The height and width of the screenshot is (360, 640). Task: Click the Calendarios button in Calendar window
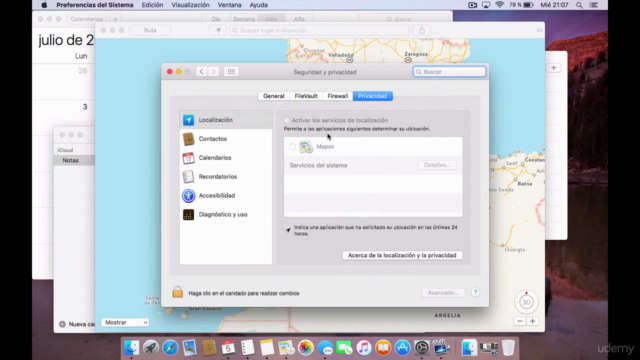click(87, 19)
